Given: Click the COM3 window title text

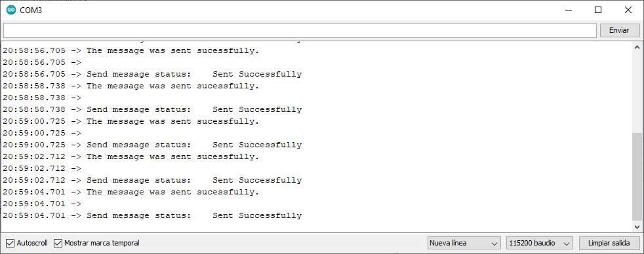Looking at the screenshot, I should pos(31,10).
